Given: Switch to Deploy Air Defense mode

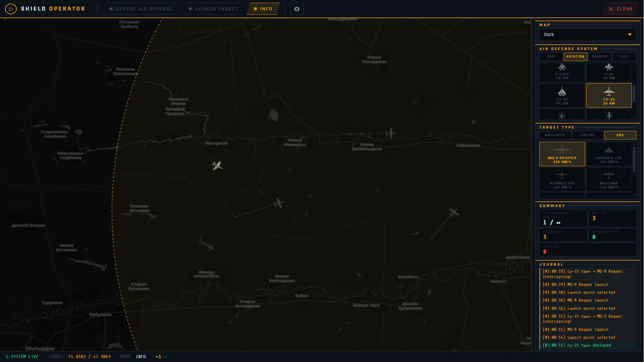Looking at the screenshot, I should point(142,9).
